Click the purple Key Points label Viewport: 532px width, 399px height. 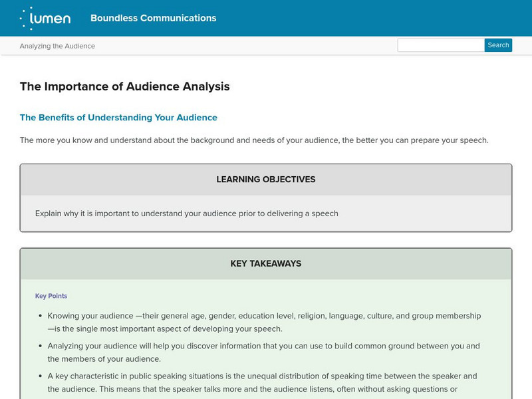coord(51,296)
